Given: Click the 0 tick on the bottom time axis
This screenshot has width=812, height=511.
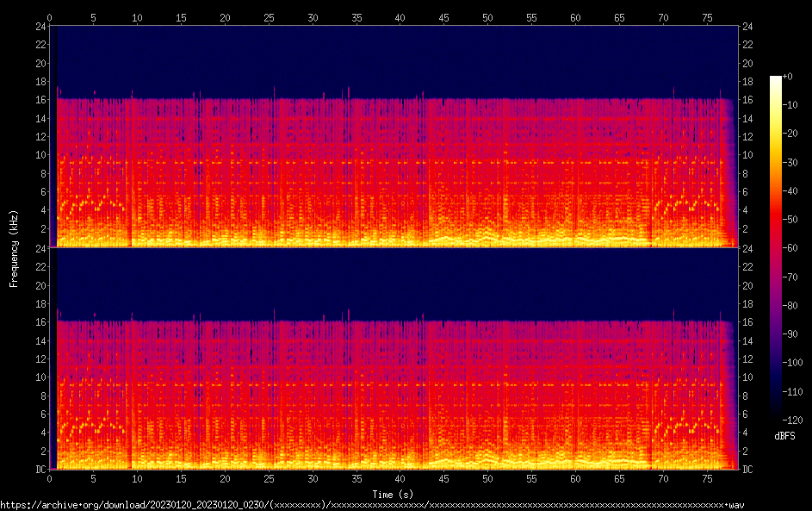Looking at the screenshot, I should 50,479.
